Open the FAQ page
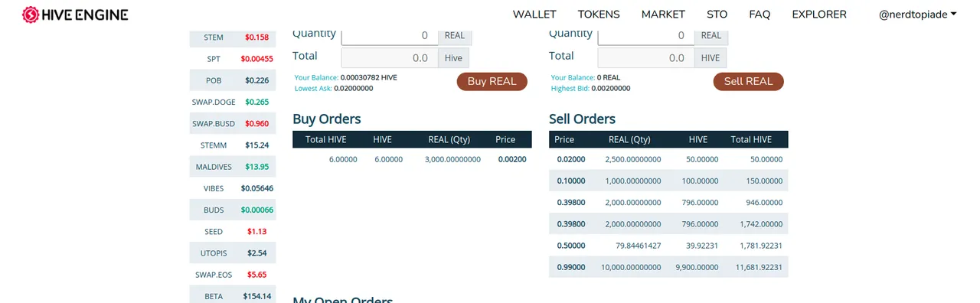Screen dimensions: 980x303 tap(759, 15)
